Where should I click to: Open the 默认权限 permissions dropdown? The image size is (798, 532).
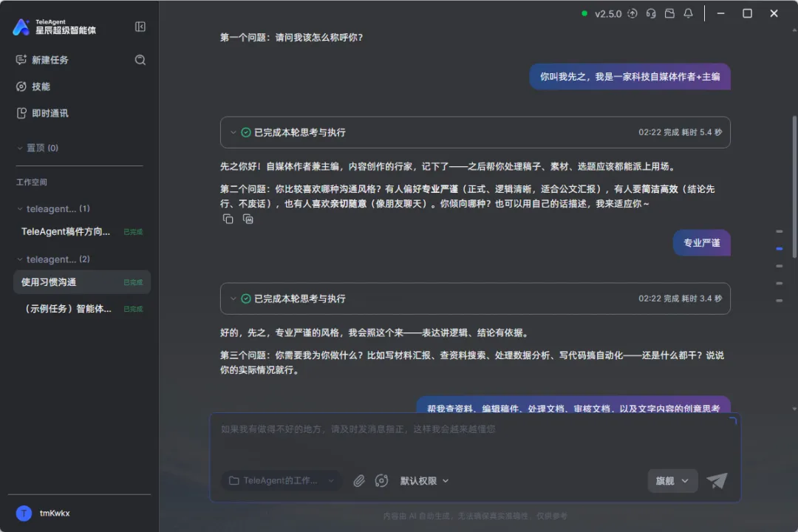pyautogui.click(x=424, y=480)
